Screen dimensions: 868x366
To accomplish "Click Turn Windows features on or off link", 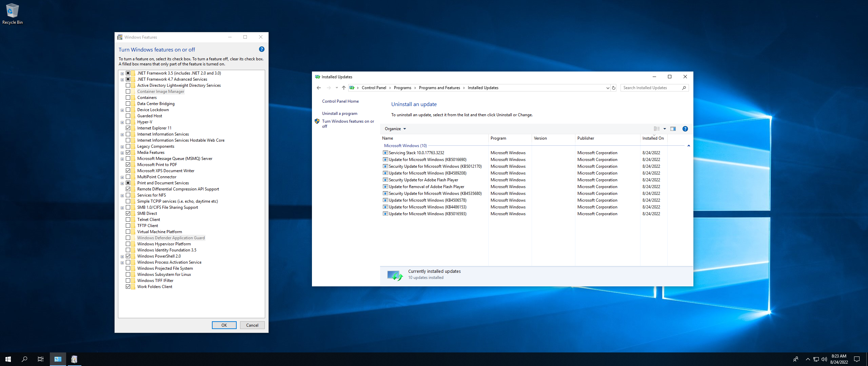I will pyautogui.click(x=348, y=124).
